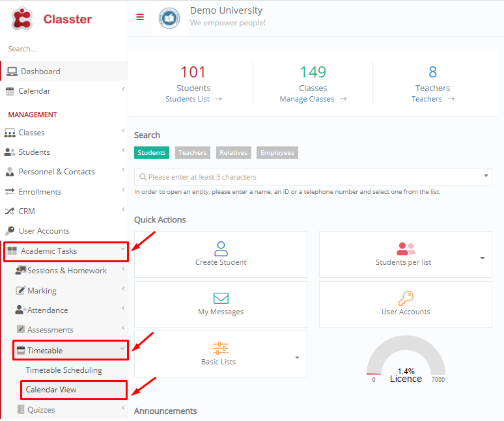Viewport: 504px width, 421px height.
Task: Open Dashboard via its laptop icon
Action: point(12,72)
